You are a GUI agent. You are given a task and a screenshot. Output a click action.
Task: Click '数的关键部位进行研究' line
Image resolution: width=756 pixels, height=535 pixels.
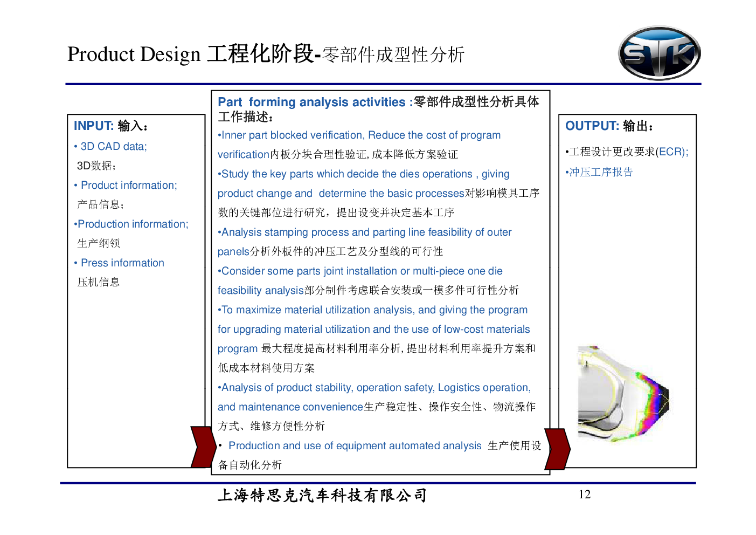point(336,213)
